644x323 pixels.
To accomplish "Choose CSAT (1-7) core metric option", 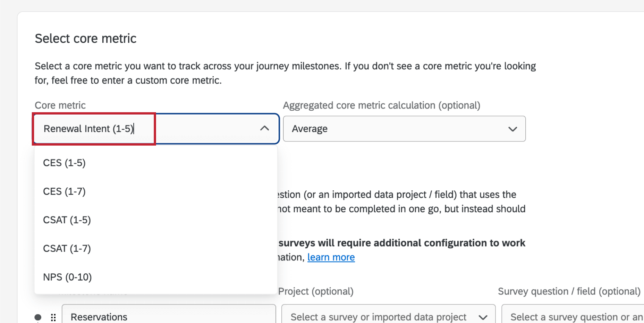I will 67,248.
